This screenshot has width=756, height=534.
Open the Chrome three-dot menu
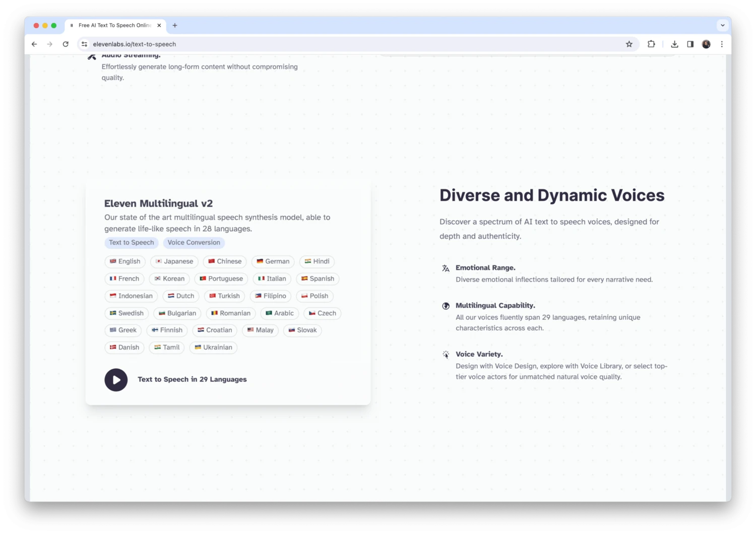(x=722, y=44)
